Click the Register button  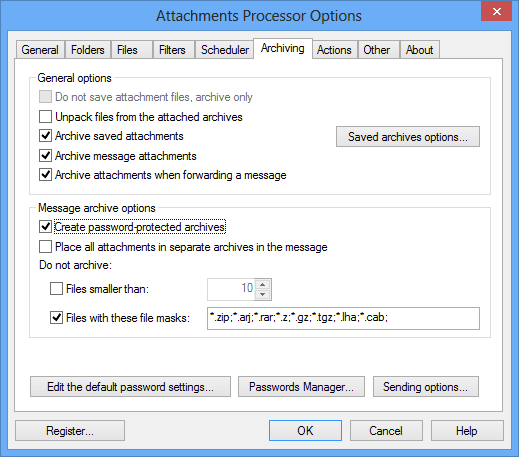pos(70,431)
